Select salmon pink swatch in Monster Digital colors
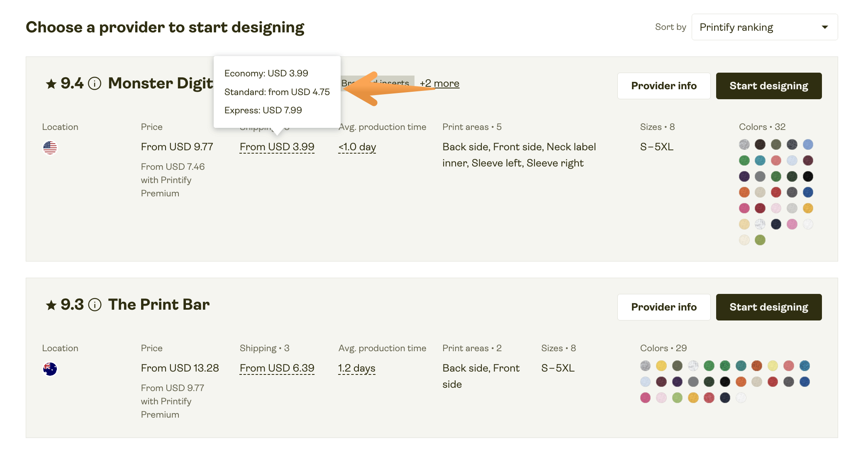Viewport: 868px width, 450px height. pyautogui.click(x=776, y=160)
